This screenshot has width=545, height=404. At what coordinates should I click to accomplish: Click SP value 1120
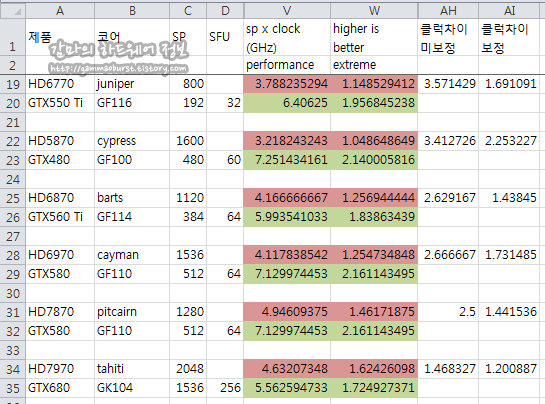coord(188,198)
